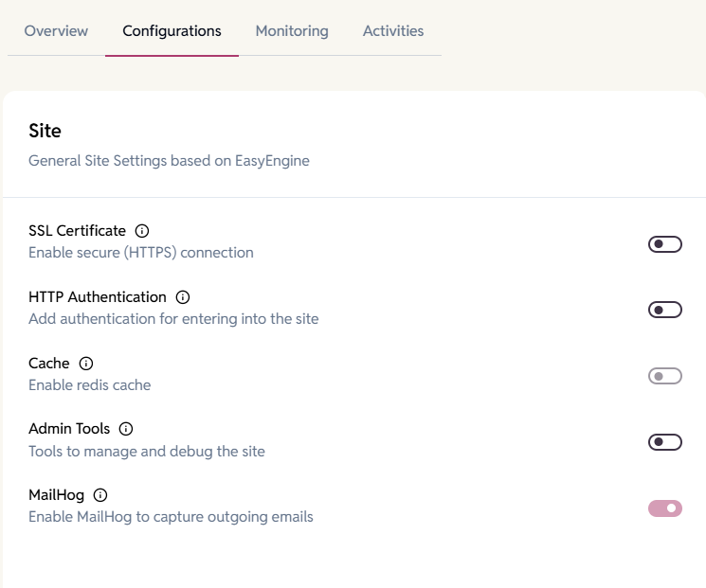Click the MailHog setting label
706x588 pixels.
point(56,495)
